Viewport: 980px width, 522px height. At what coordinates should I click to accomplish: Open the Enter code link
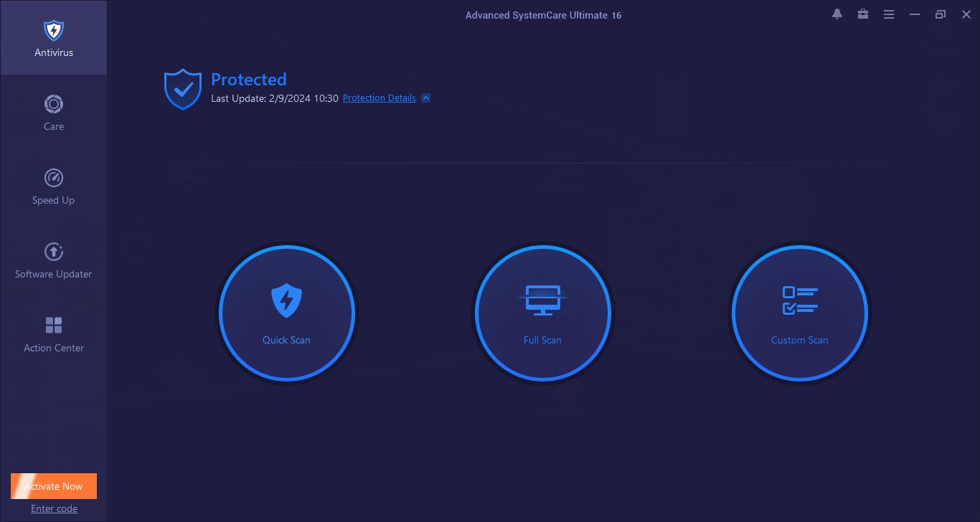pos(54,508)
